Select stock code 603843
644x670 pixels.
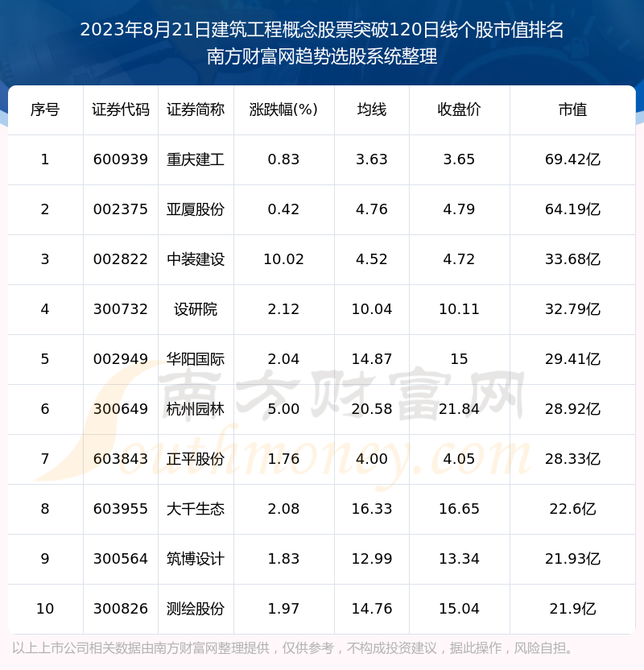(121, 459)
